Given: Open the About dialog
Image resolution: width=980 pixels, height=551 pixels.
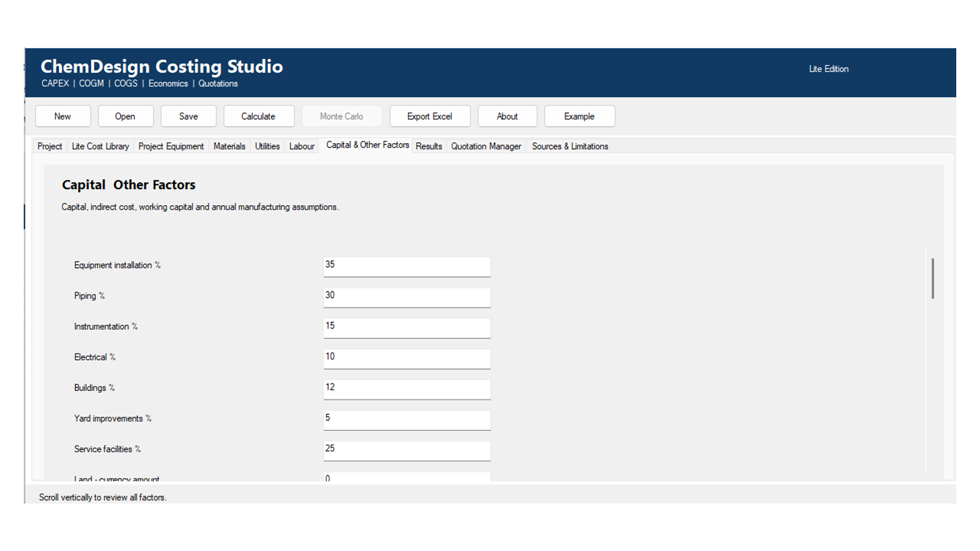Looking at the screenshot, I should click(508, 116).
